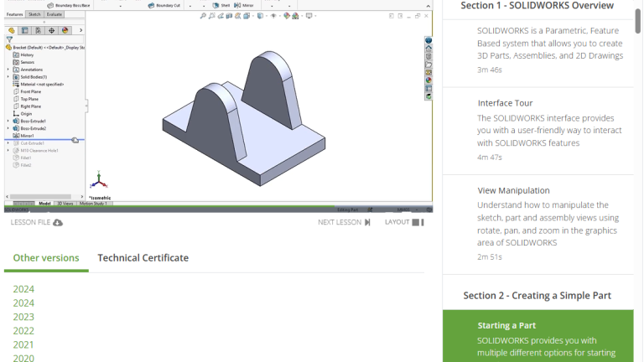Select 3D Views bottom tab
Viewport: 644px width, 362px height.
coord(65,203)
